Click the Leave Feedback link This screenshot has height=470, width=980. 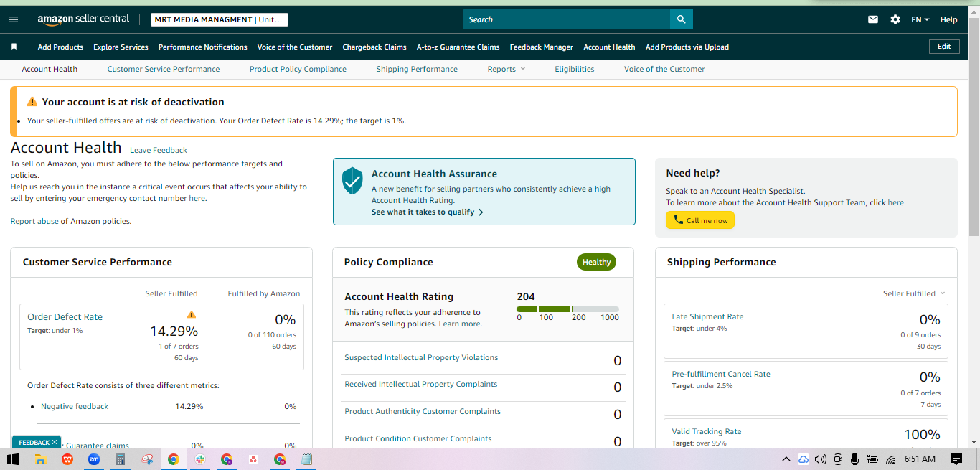[159, 150]
